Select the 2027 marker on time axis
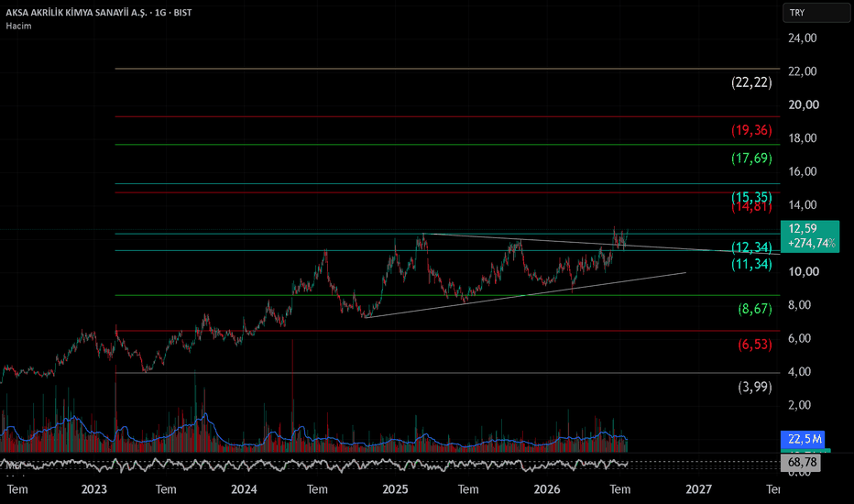The height and width of the screenshot is (504, 854). coord(698,489)
